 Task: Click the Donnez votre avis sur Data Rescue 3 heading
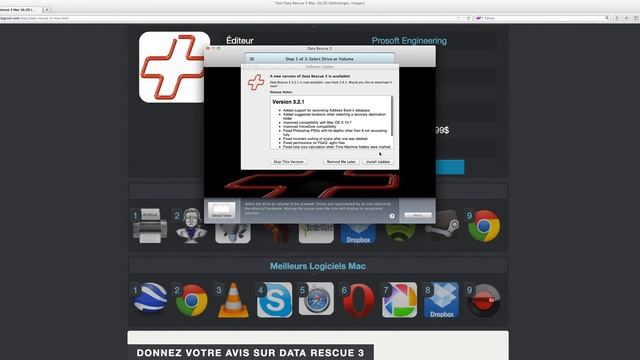coord(250,353)
